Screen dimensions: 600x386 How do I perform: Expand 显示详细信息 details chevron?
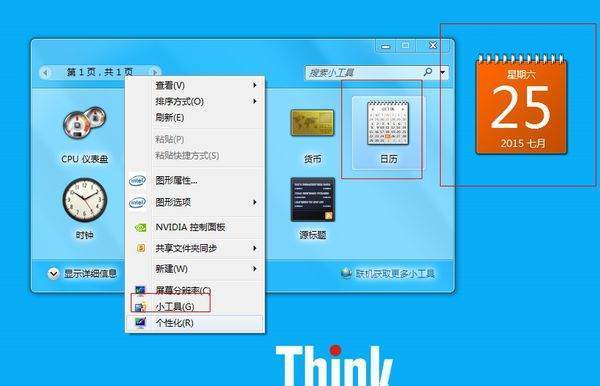[53, 274]
